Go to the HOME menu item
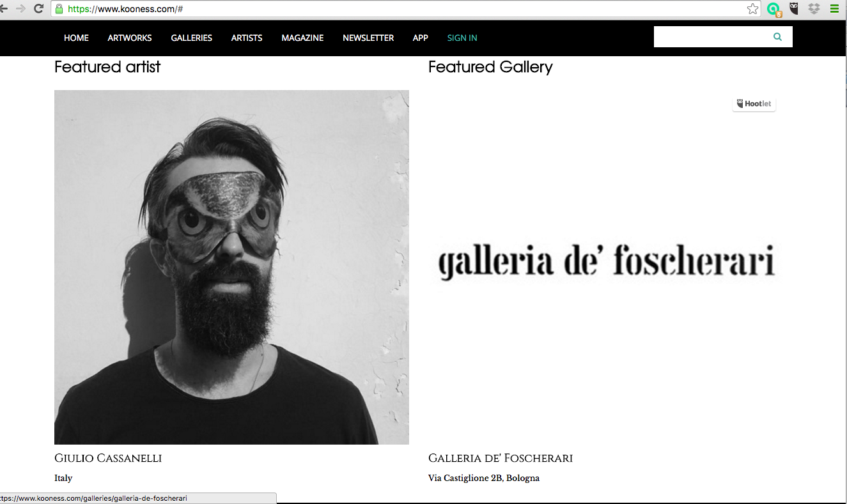Viewport: 847px width, 504px height. point(76,38)
